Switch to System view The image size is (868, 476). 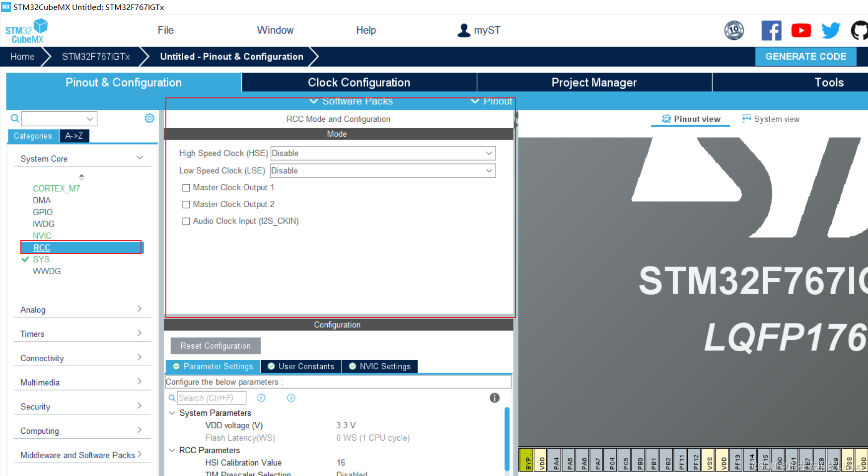point(771,119)
